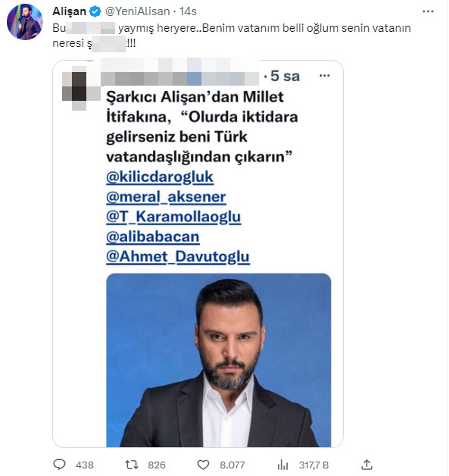The image size is (449, 476).
Task: Retweet this post using the retweet icon
Action: tap(132, 465)
